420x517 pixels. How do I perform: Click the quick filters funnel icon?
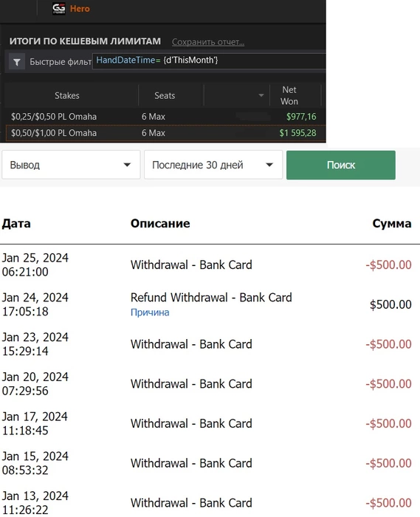[17, 61]
